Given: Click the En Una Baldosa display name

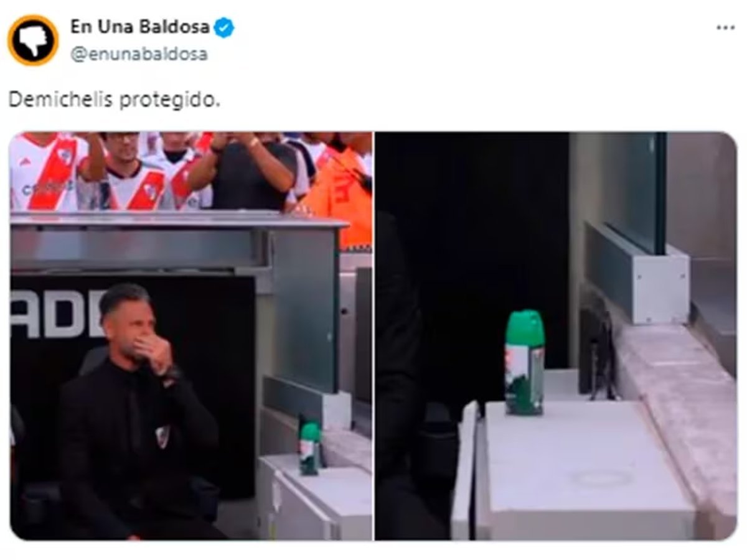Looking at the screenshot, I should point(139,27).
